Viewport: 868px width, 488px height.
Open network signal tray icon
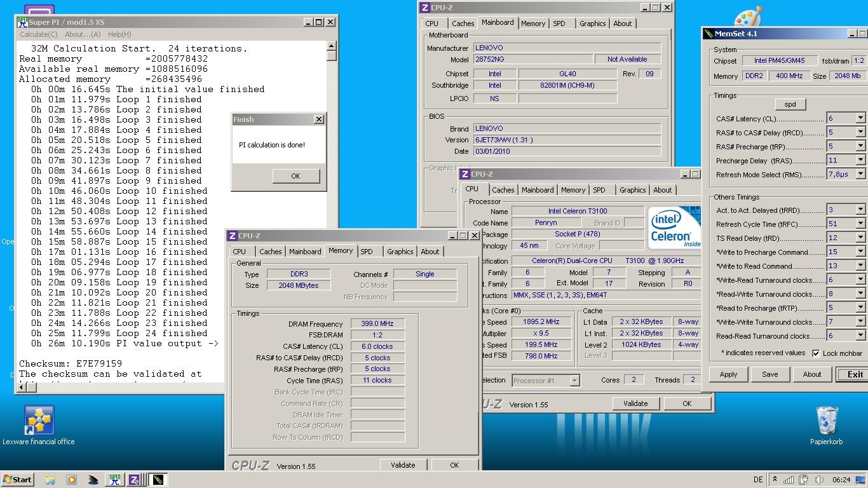click(x=789, y=480)
